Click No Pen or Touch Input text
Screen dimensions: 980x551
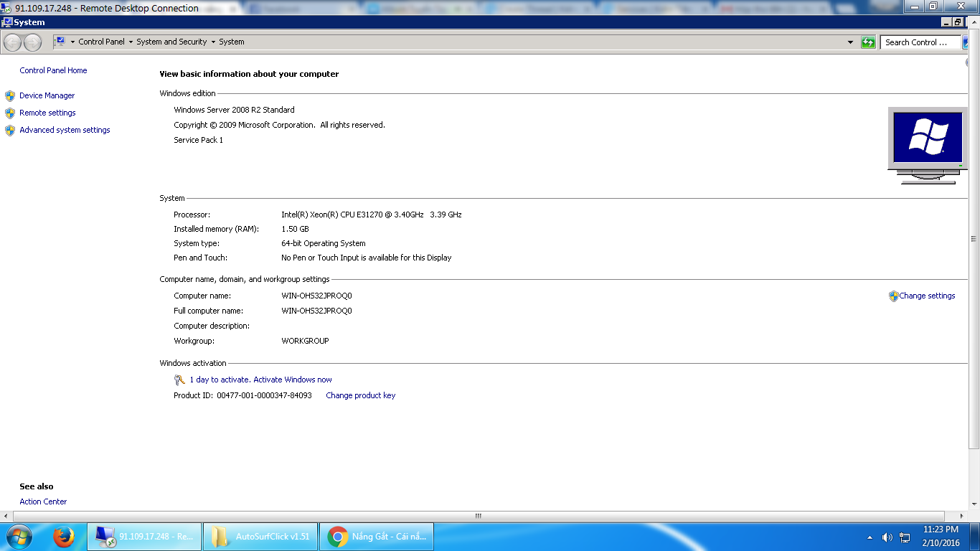[x=367, y=258]
